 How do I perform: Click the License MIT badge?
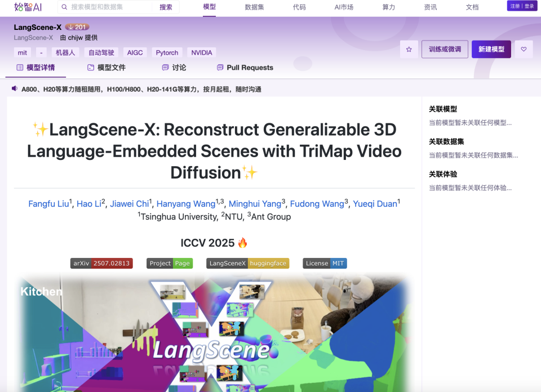(325, 263)
